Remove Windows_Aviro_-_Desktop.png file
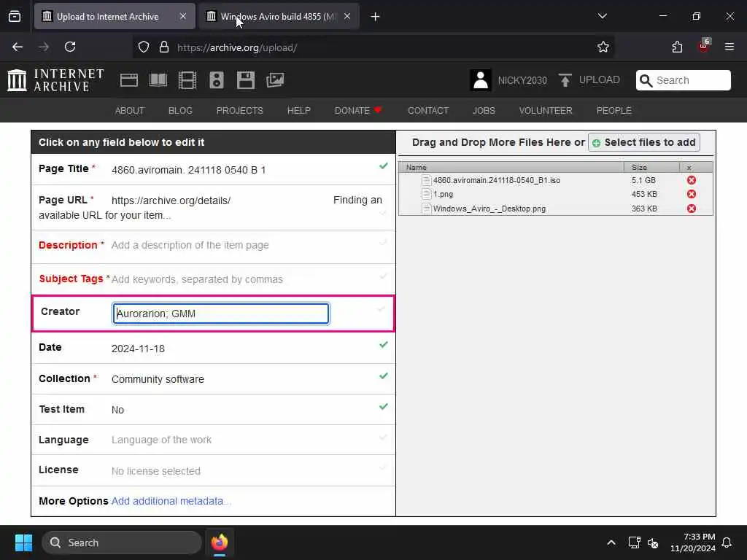The height and width of the screenshot is (560, 747). click(692, 209)
